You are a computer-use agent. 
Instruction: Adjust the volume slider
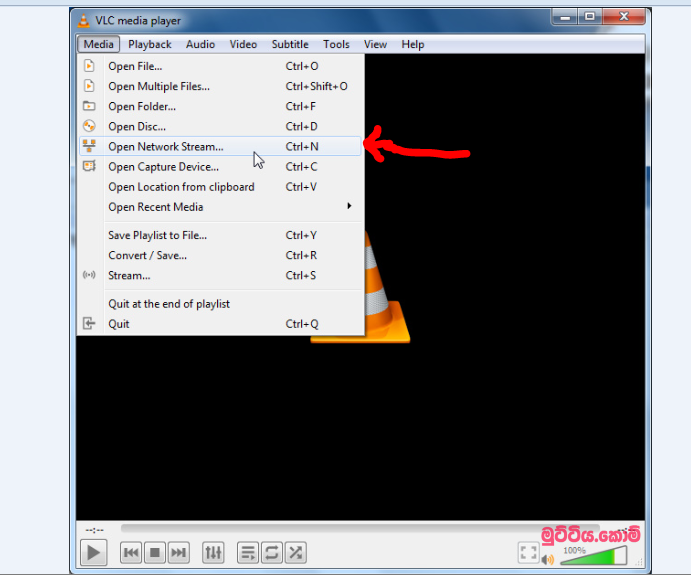(x=594, y=556)
